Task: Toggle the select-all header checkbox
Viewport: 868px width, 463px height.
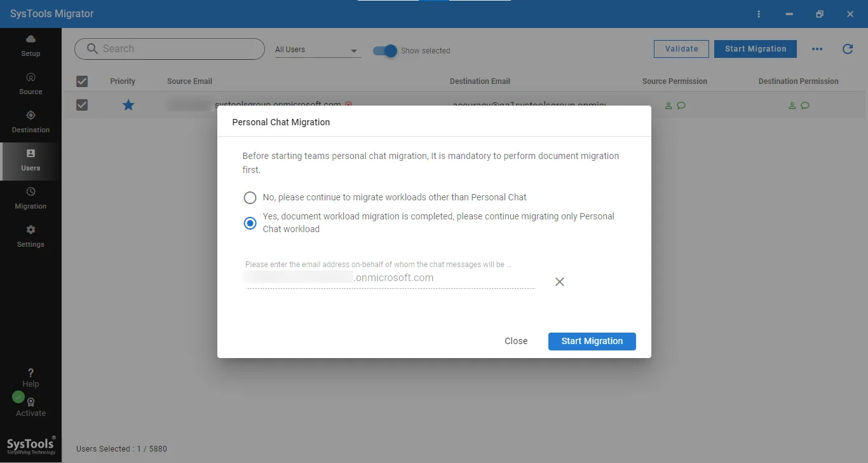Action: (82, 81)
